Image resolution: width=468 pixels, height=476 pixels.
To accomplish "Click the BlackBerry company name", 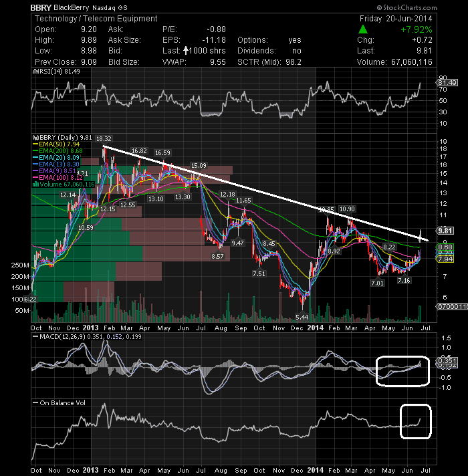I will coord(72,7).
